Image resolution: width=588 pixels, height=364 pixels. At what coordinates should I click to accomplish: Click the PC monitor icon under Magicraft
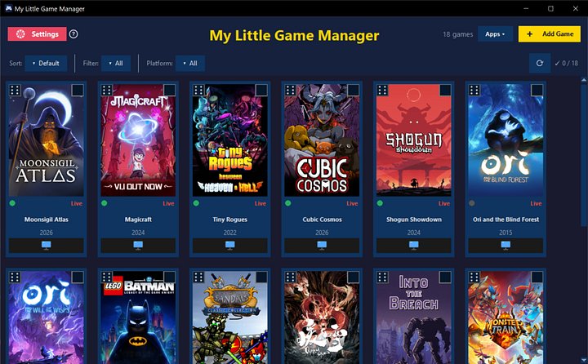[138, 245]
